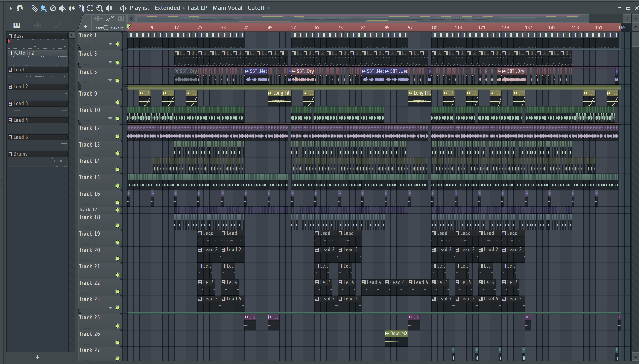Show patterns with the piano icon in picker
639x364 pixels.
pos(17,25)
